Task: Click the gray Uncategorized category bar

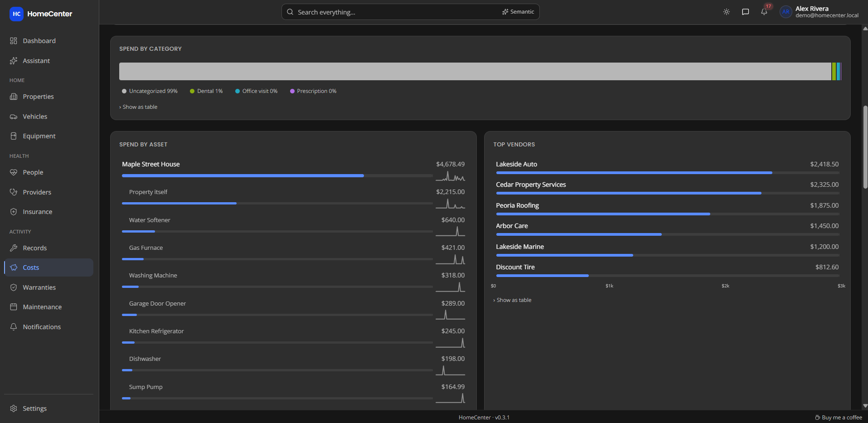Action: click(x=475, y=72)
